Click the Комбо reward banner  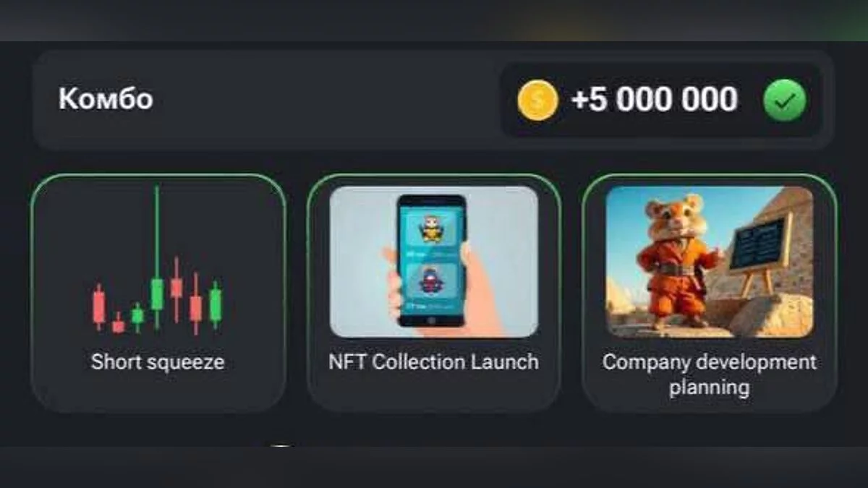click(x=433, y=100)
